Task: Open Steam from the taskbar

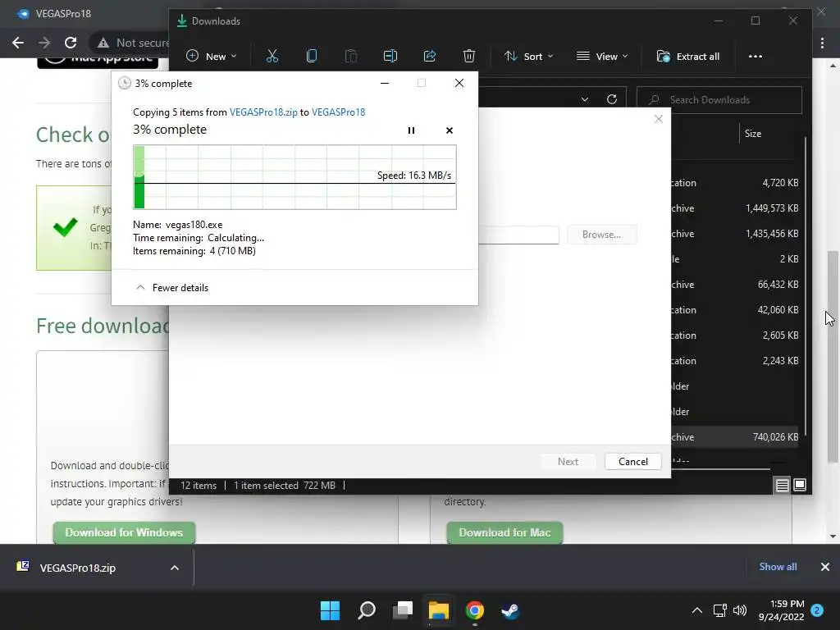Action: pyautogui.click(x=510, y=610)
